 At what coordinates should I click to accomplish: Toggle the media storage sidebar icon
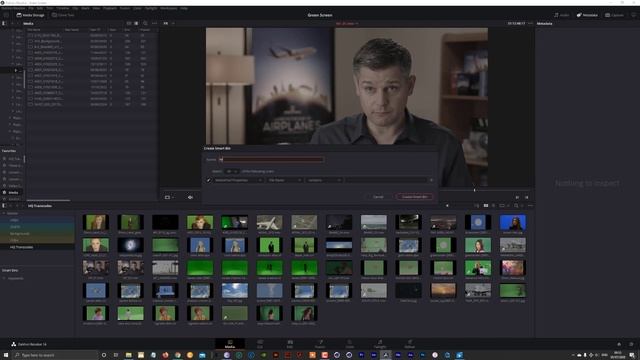pos(4,24)
